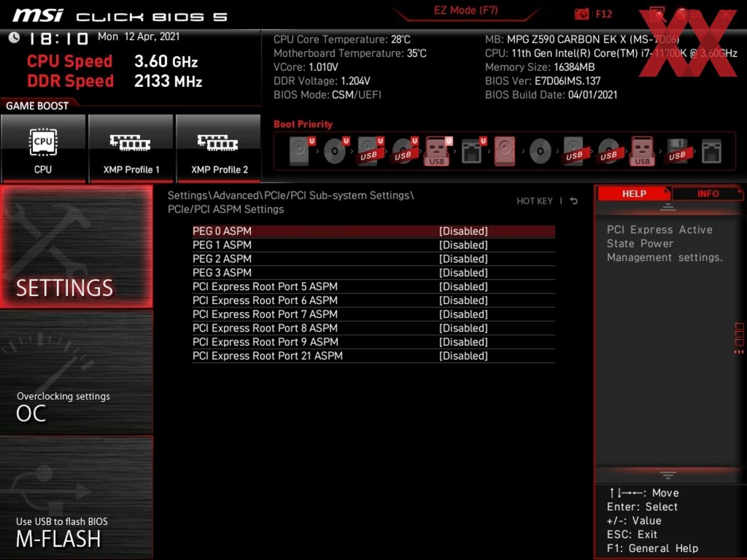747x560 pixels.
Task: Click the DDR Speed 2133 MHz reading
Action: pyautogui.click(x=115, y=81)
